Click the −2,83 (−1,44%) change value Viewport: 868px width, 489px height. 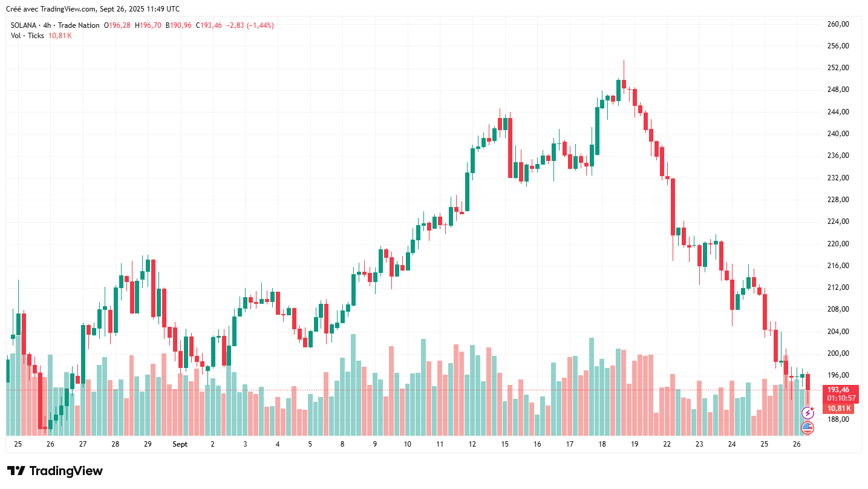(250, 25)
